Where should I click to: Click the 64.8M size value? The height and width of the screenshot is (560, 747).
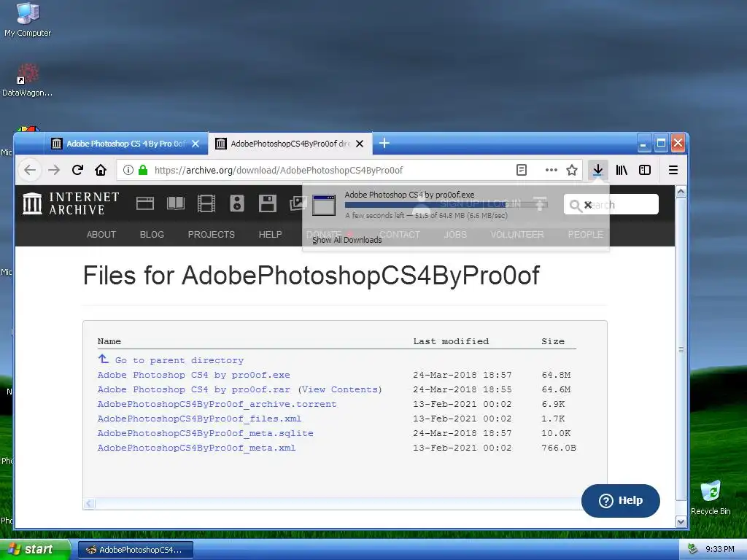coord(555,375)
